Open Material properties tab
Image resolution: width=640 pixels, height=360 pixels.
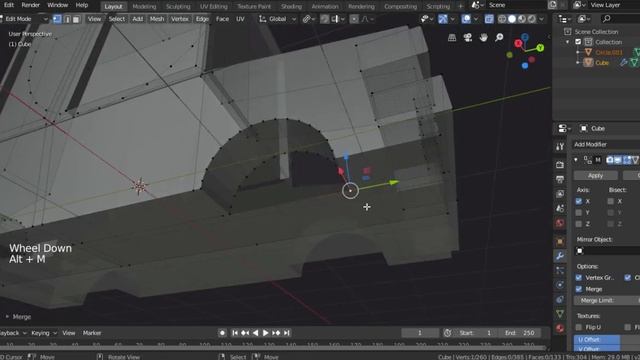[x=560, y=329]
